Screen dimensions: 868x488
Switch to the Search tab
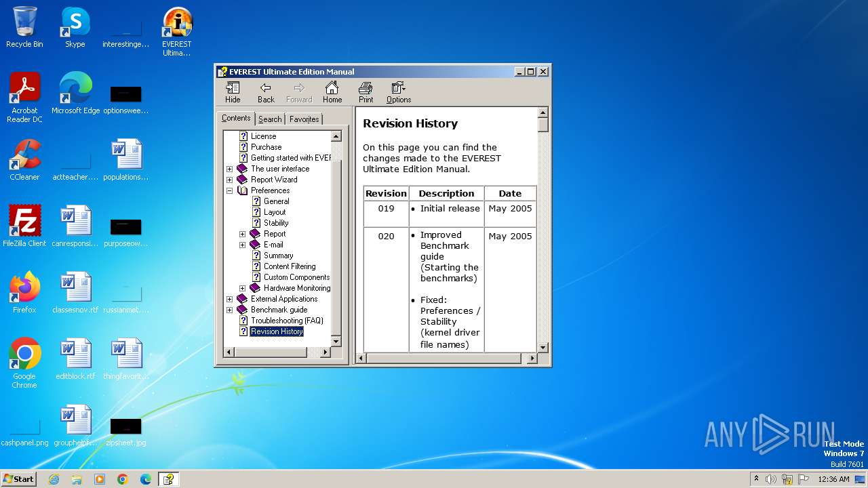pyautogui.click(x=270, y=119)
